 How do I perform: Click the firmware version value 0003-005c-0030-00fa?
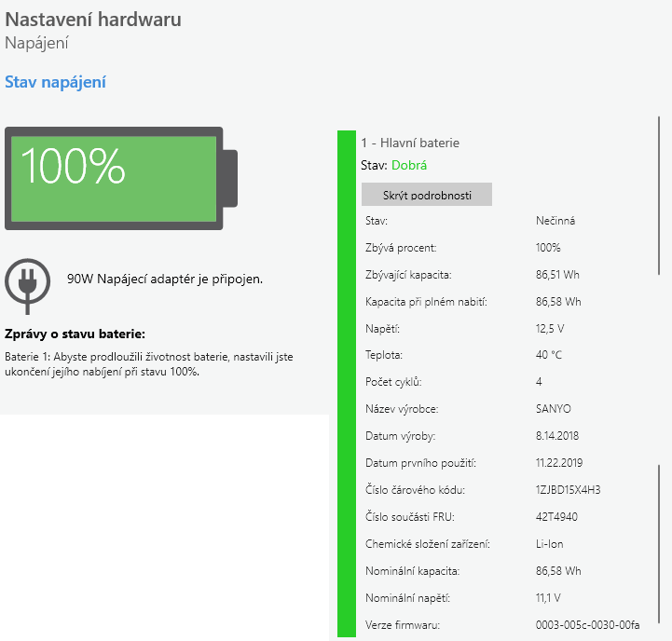(x=587, y=624)
